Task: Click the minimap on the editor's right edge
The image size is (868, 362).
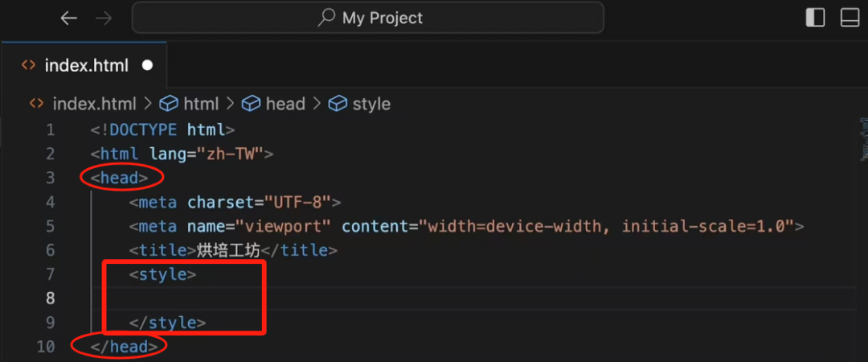Action: click(x=862, y=137)
